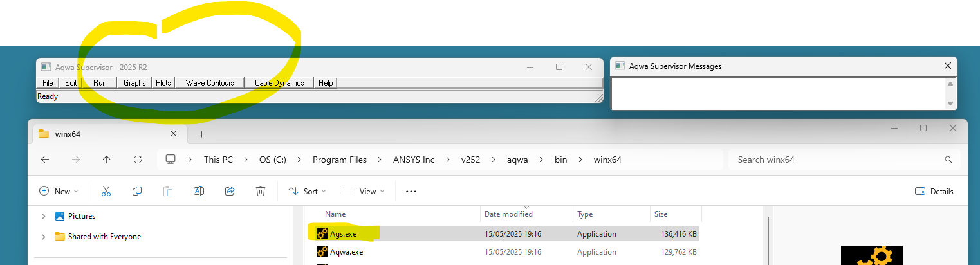Open the New dropdown in Explorer
The height and width of the screenshot is (265, 980).
59,191
